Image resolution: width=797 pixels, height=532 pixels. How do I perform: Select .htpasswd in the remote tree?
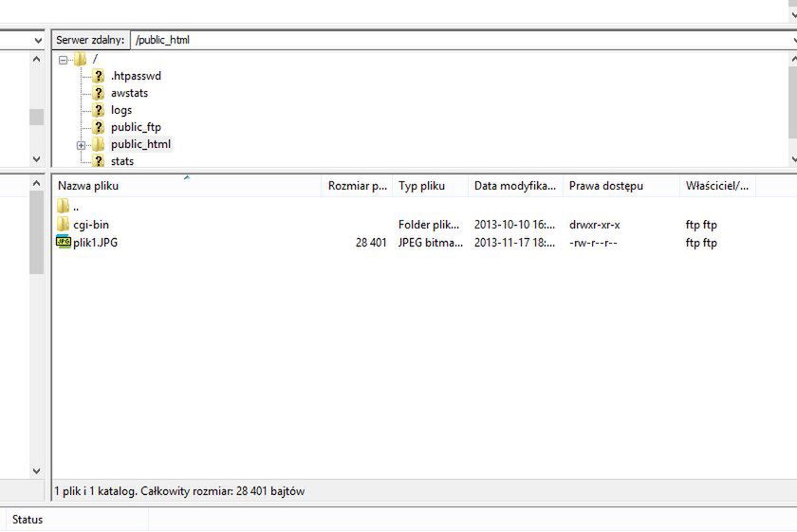tap(136, 76)
